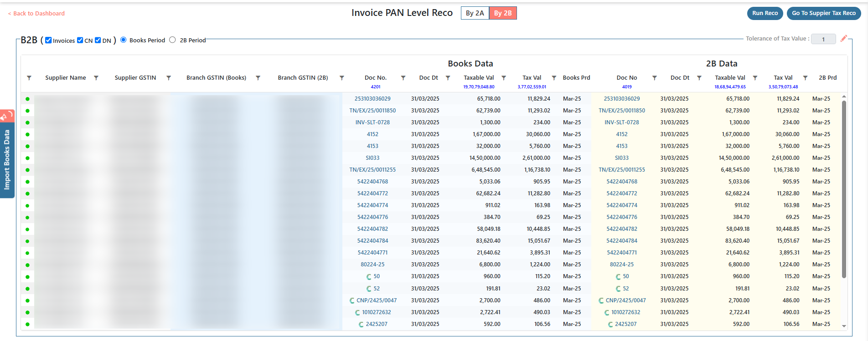Click 2B total taxable value 18,68,94,479.65
The width and height of the screenshot is (868, 341).
[x=730, y=87]
